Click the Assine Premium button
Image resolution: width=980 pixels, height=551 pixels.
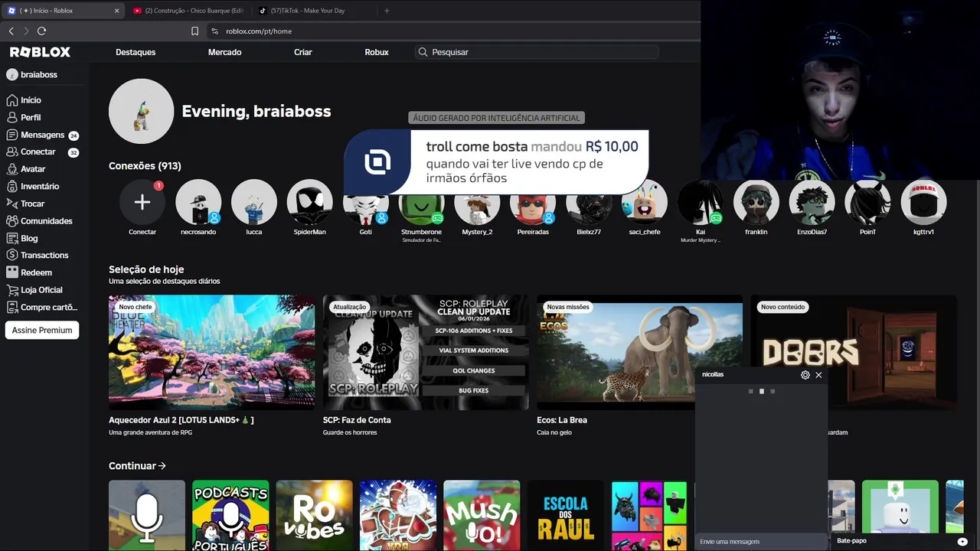coord(42,330)
